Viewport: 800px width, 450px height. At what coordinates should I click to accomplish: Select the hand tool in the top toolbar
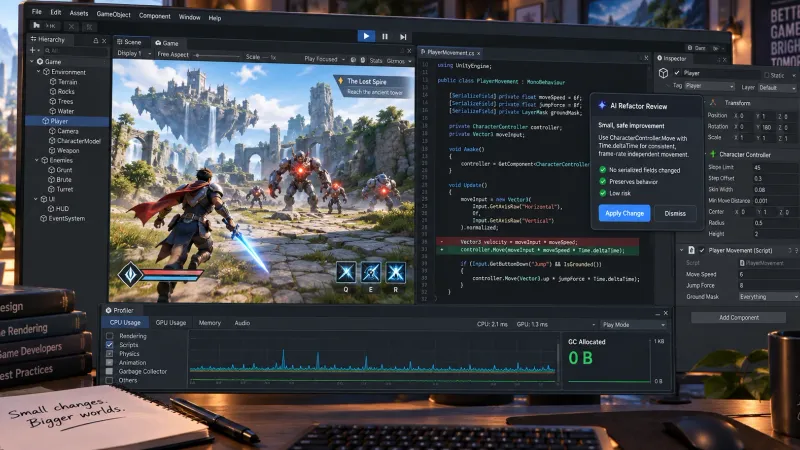click(36, 25)
